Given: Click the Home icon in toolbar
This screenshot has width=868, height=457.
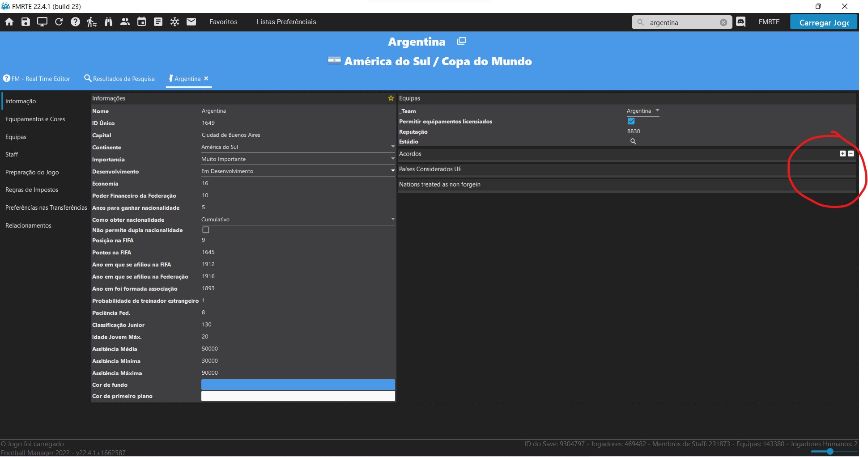Looking at the screenshot, I should click(9, 22).
